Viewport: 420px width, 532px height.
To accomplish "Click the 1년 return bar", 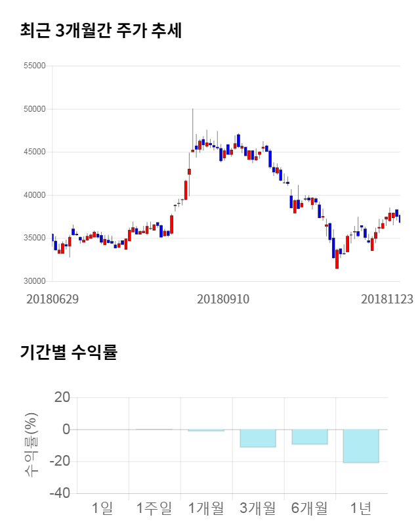I will 362,446.
